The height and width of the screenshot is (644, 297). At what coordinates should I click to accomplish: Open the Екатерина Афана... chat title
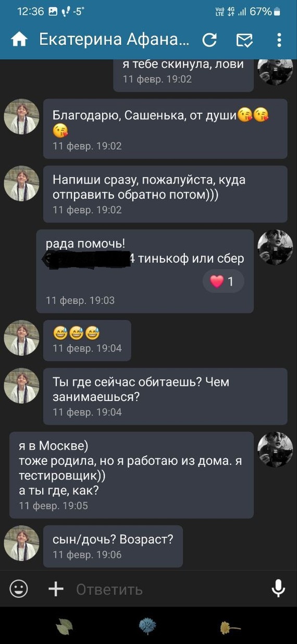click(114, 40)
